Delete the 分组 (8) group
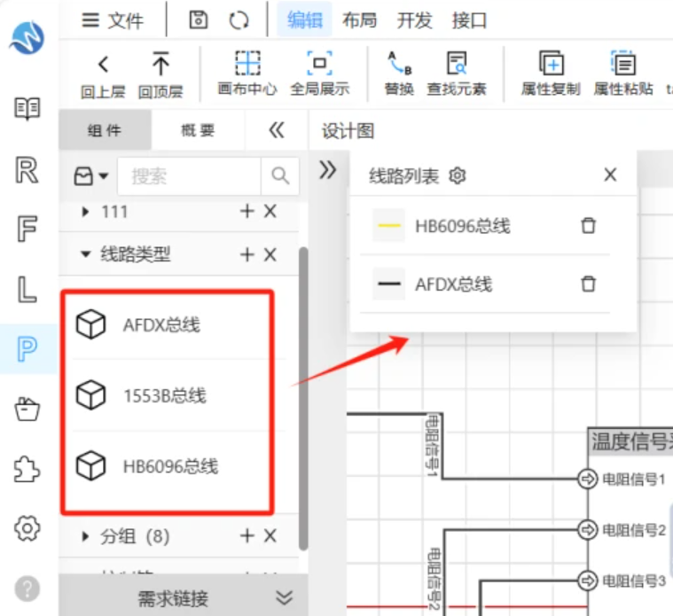 pyautogui.click(x=270, y=535)
